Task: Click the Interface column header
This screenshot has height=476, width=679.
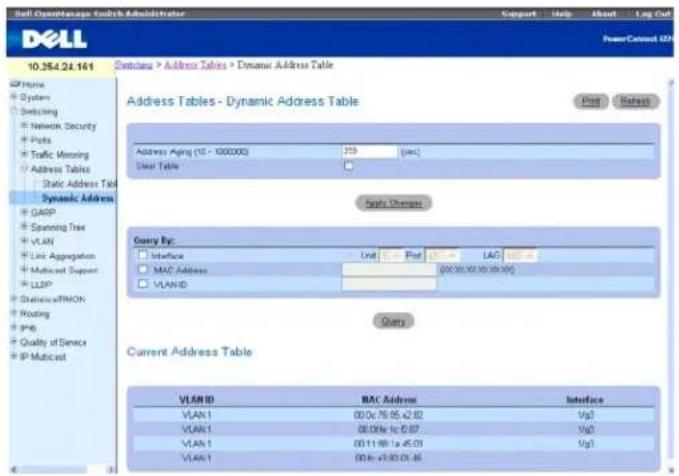Action: (x=585, y=399)
